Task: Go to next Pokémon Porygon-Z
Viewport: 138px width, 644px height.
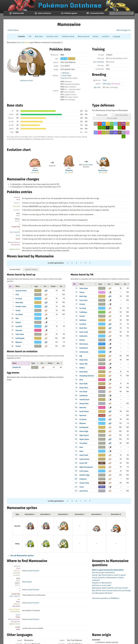Action: (123, 30)
